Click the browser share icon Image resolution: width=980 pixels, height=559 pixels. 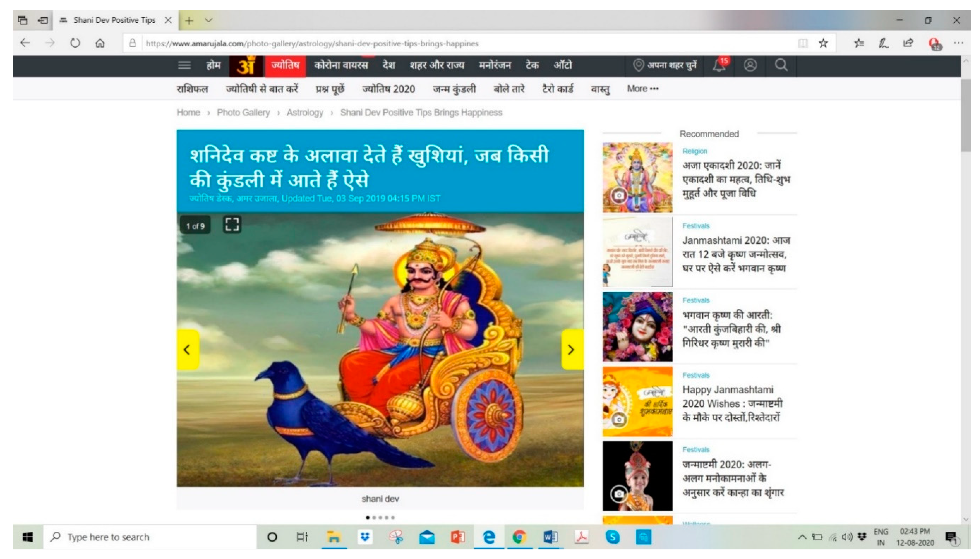click(908, 43)
